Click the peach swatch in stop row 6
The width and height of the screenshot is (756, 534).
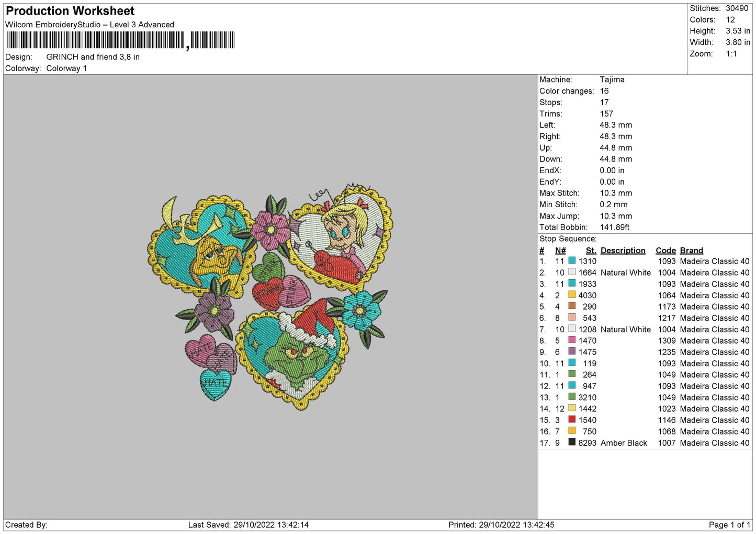(572, 317)
